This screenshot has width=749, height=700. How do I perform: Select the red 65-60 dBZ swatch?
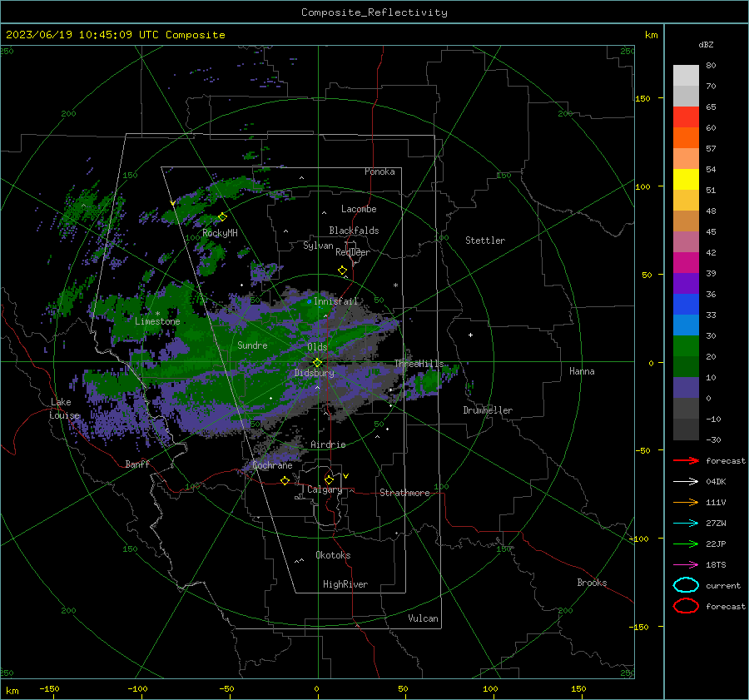pyautogui.click(x=686, y=117)
